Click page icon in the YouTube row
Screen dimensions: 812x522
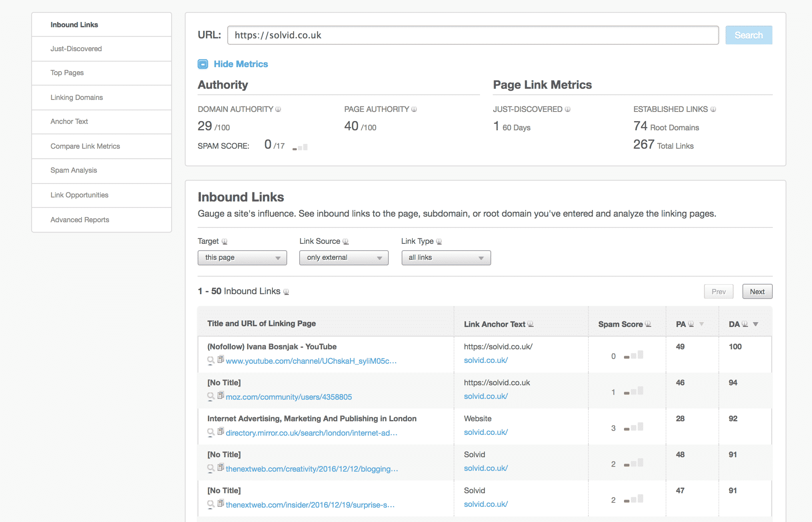coord(220,360)
